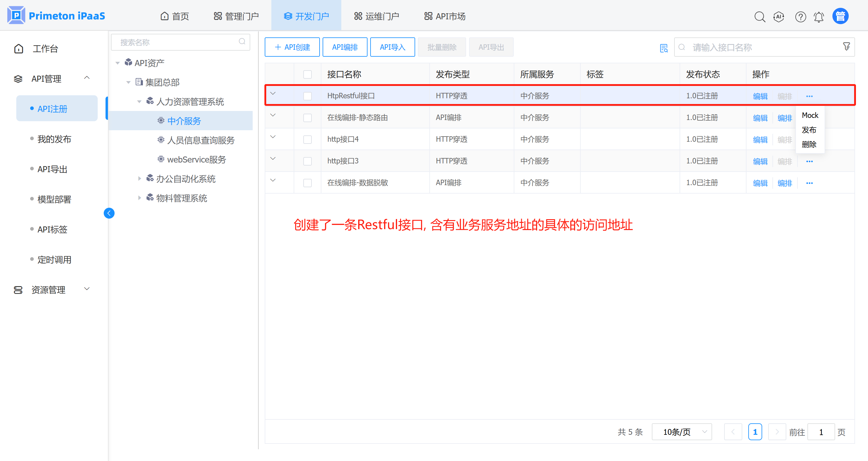Image resolution: width=868 pixels, height=461 pixels.
Task: Open the notifications bell icon
Action: click(x=819, y=17)
